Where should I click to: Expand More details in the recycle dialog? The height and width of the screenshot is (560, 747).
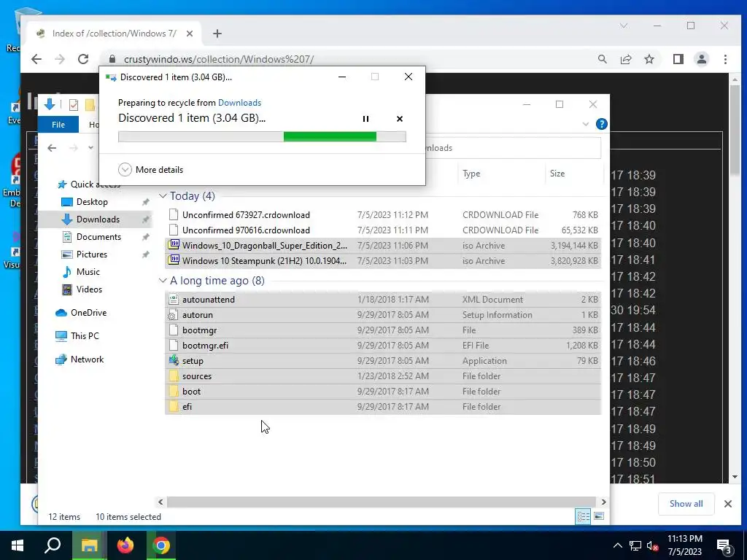[x=150, y=169]
